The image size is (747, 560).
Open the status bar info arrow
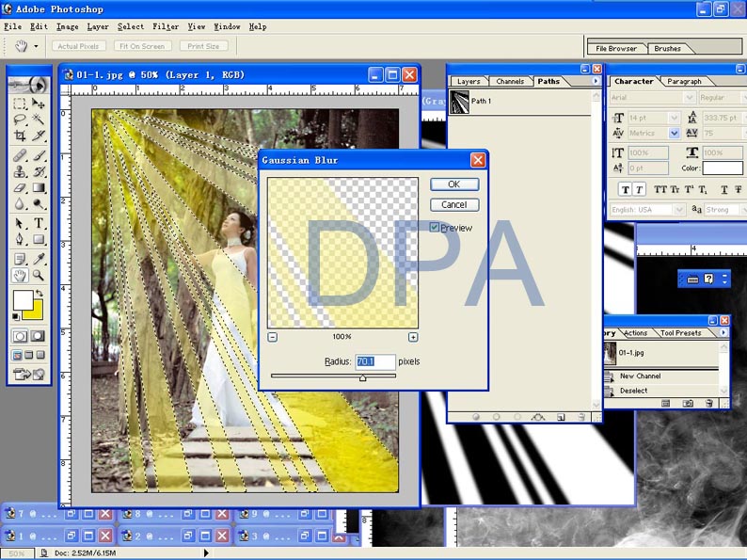point(206,552)
